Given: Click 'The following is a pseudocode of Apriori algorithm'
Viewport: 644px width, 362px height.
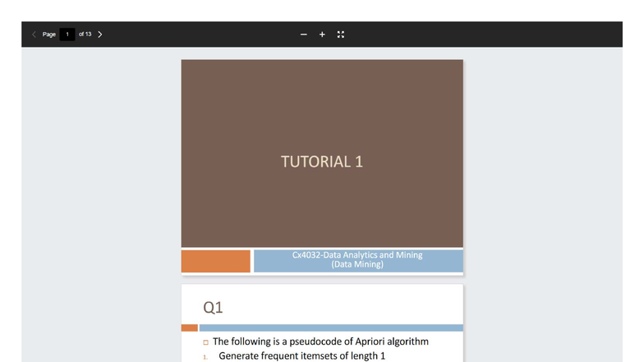Looking at the screenshot, I should coord(320,341).
